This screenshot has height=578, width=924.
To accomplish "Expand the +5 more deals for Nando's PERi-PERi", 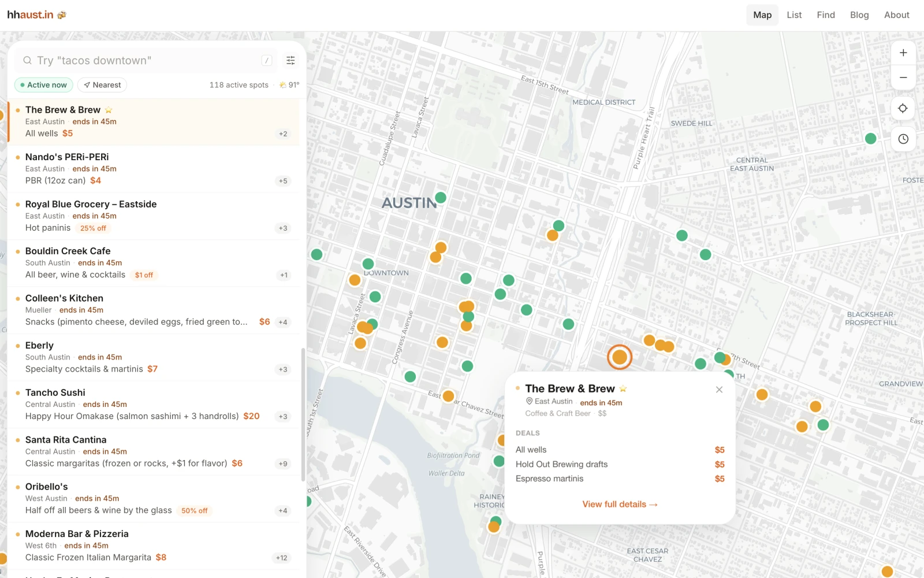I will click(283, 181).
